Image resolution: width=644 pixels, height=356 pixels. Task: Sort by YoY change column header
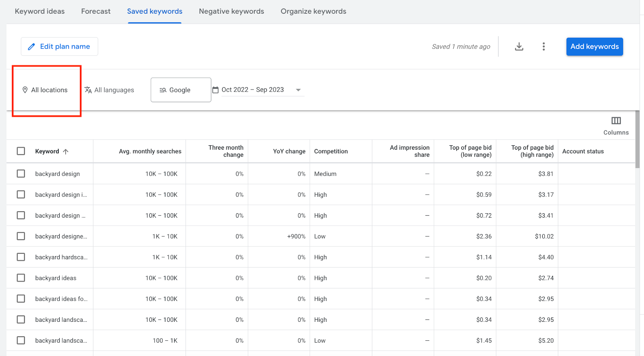(289, 152)
